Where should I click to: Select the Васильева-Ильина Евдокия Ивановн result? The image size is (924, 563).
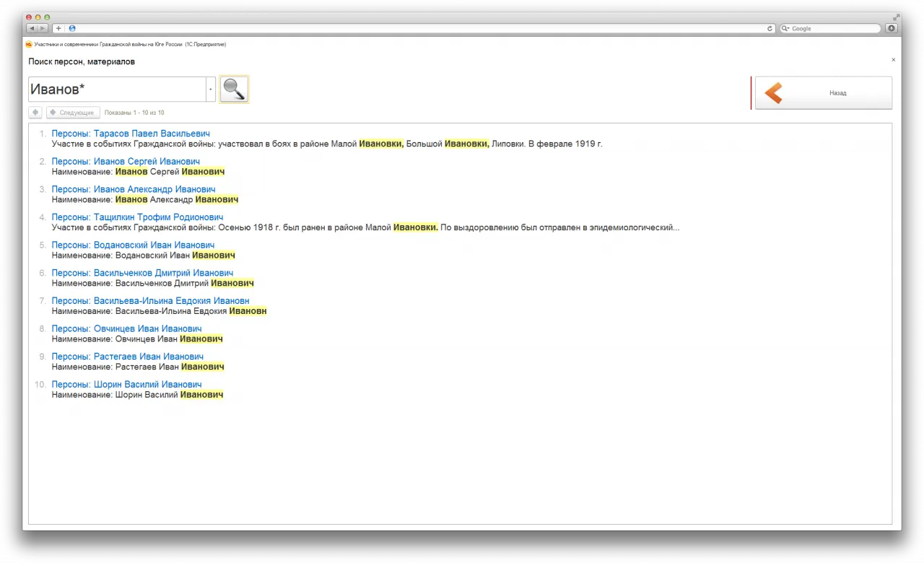(150, 301)
